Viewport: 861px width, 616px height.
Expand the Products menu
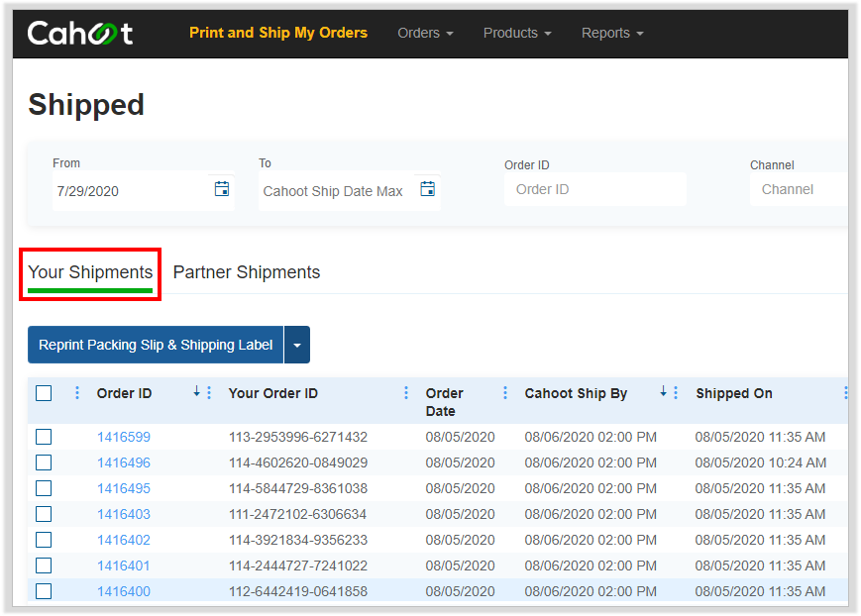(x=517, y=34)
